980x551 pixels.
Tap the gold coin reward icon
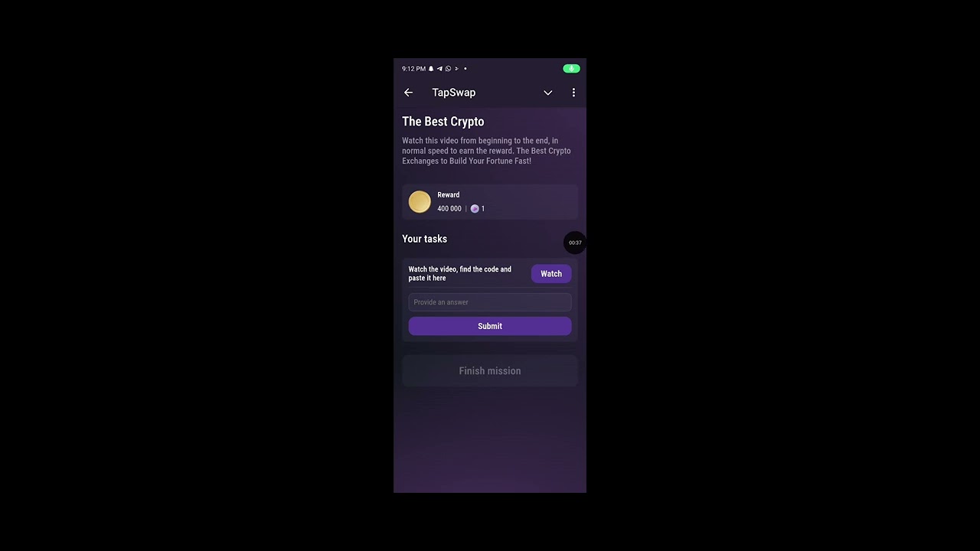420,202
